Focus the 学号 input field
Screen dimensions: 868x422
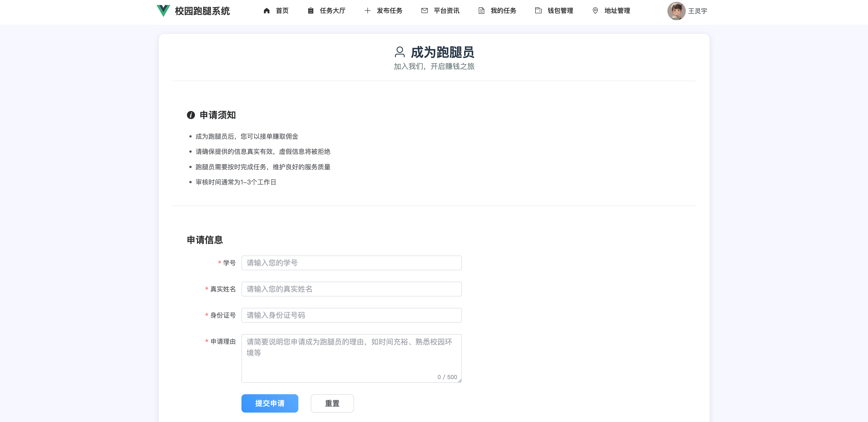coord(351,263)
